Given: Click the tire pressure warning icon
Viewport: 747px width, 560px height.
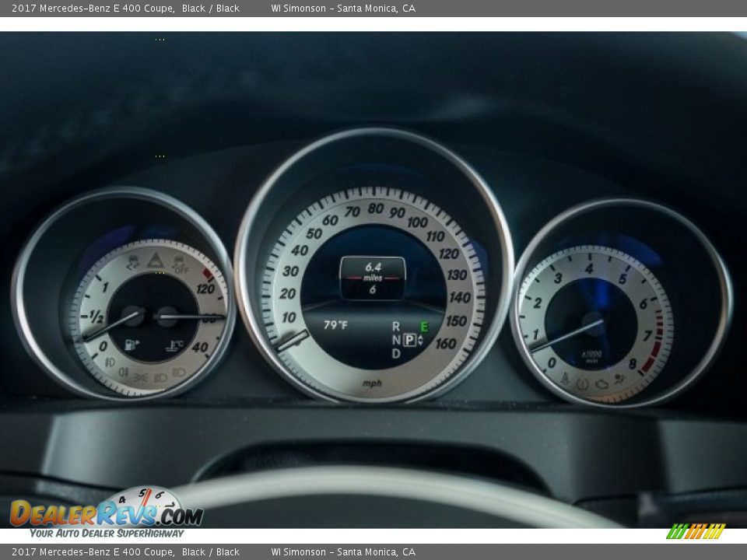Looking at the screenshot, I should coord(582,383).
